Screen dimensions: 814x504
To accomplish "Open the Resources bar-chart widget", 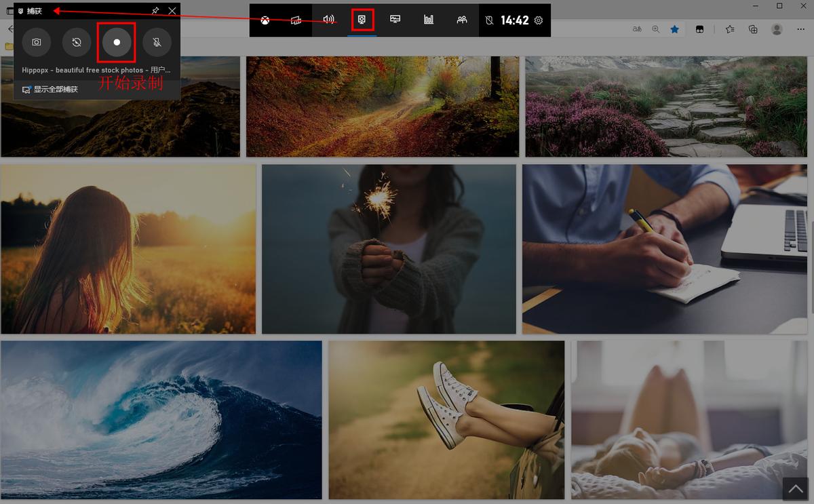I will [x=429, y=20].
